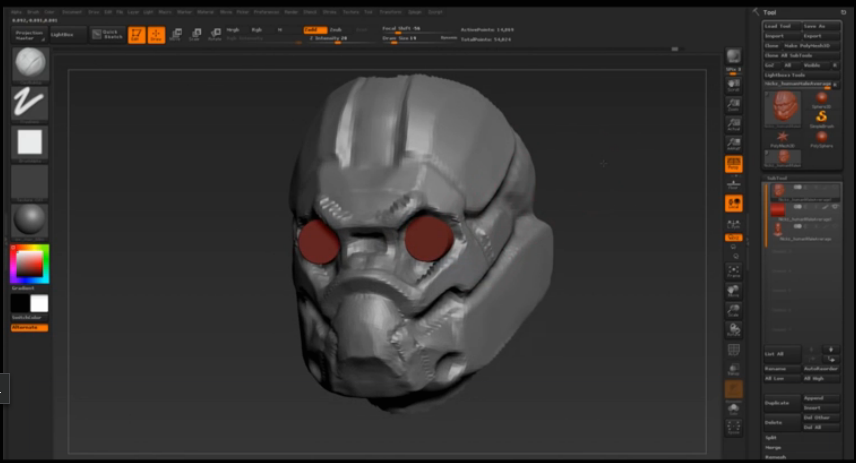
Task: Toggle Local symmetry button
Action: (x=733, y=204)
